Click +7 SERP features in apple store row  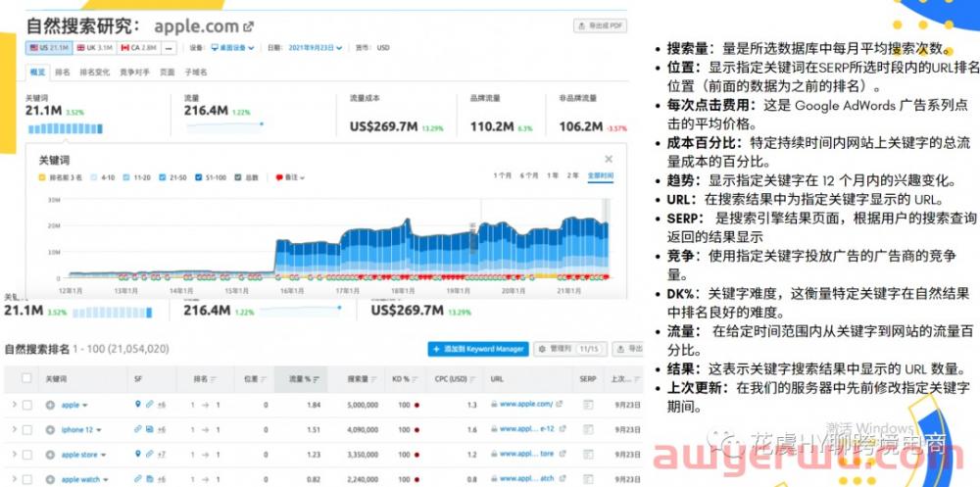pyautogui.click(x=162, y=455)
